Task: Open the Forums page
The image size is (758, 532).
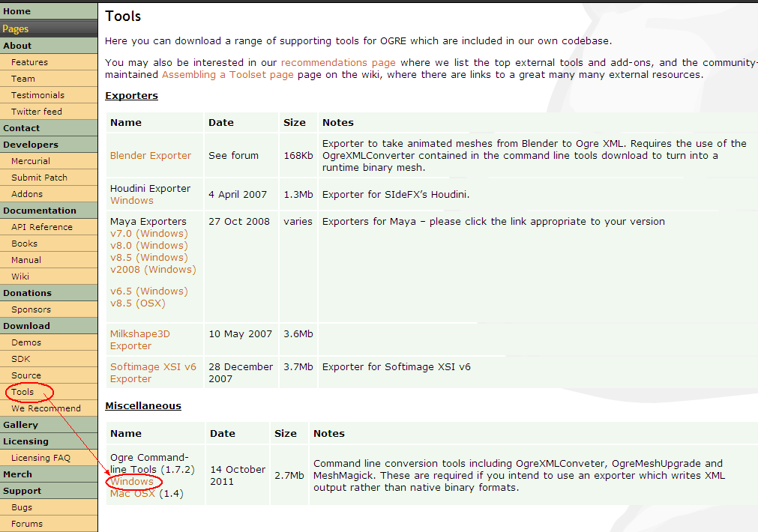Action: pos(48,523)
